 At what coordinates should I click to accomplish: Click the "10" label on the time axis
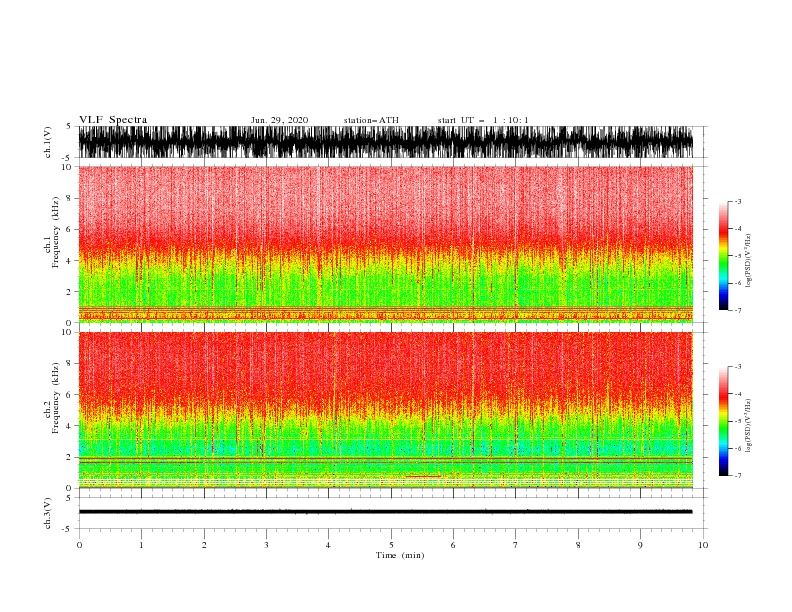703,545
